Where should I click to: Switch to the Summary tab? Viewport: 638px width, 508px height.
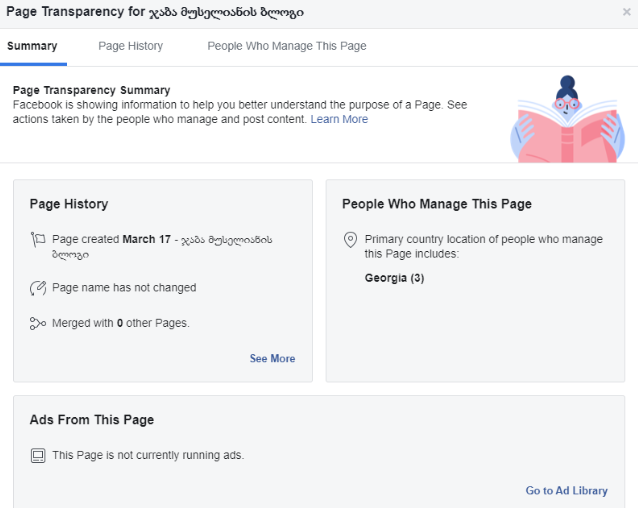(x=32, y=46)
